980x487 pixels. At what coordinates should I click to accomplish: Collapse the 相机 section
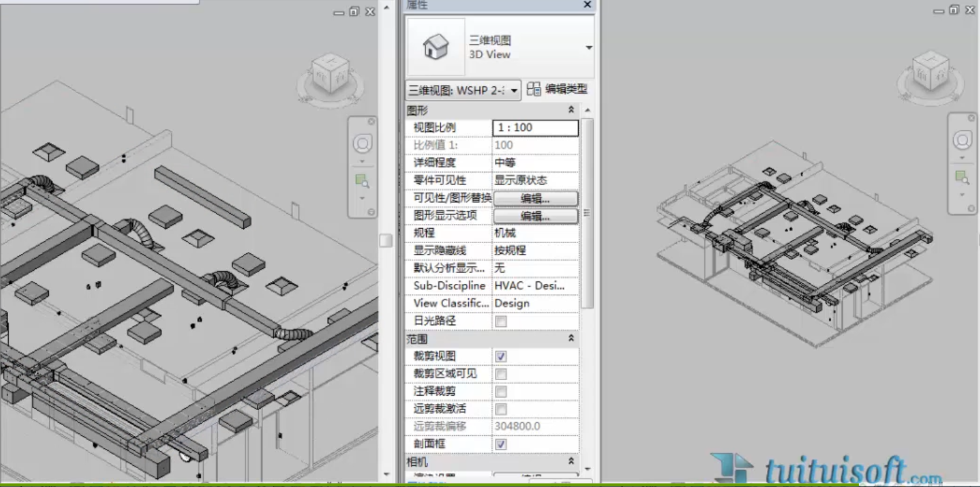(x=571, y=461)
